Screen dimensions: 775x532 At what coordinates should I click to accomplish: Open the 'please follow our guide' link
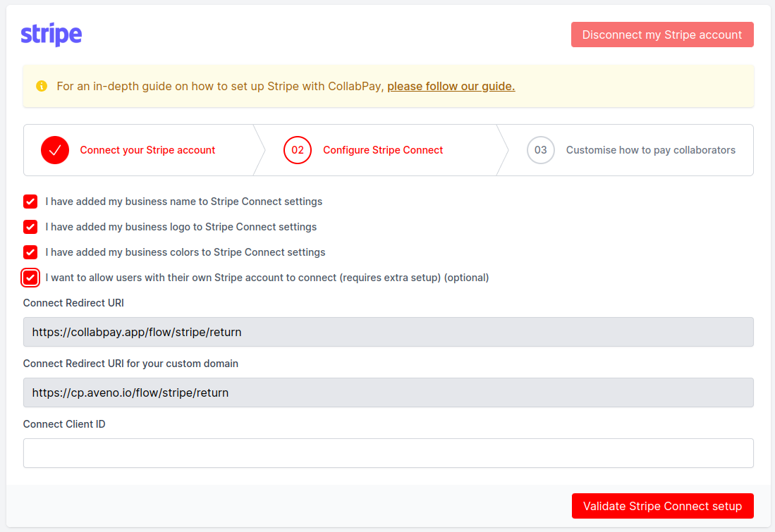[x=451, y=86]
